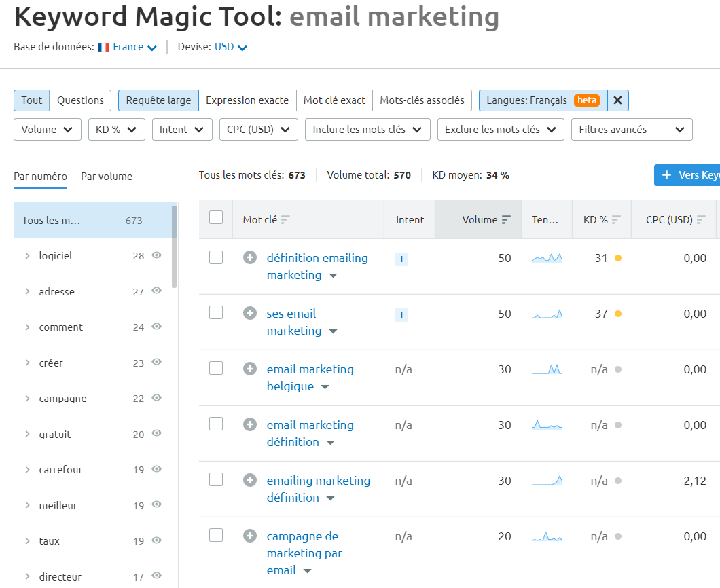Remove the Langues: Français filter via its X icon
The width and height of the screenshot is (720, 588).
coord(617,100)
